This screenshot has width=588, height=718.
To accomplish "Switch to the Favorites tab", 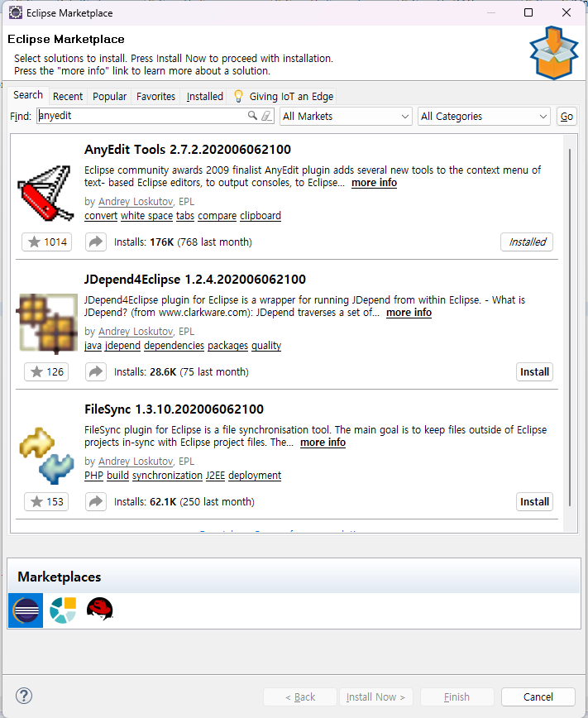I will pos(155,97).
